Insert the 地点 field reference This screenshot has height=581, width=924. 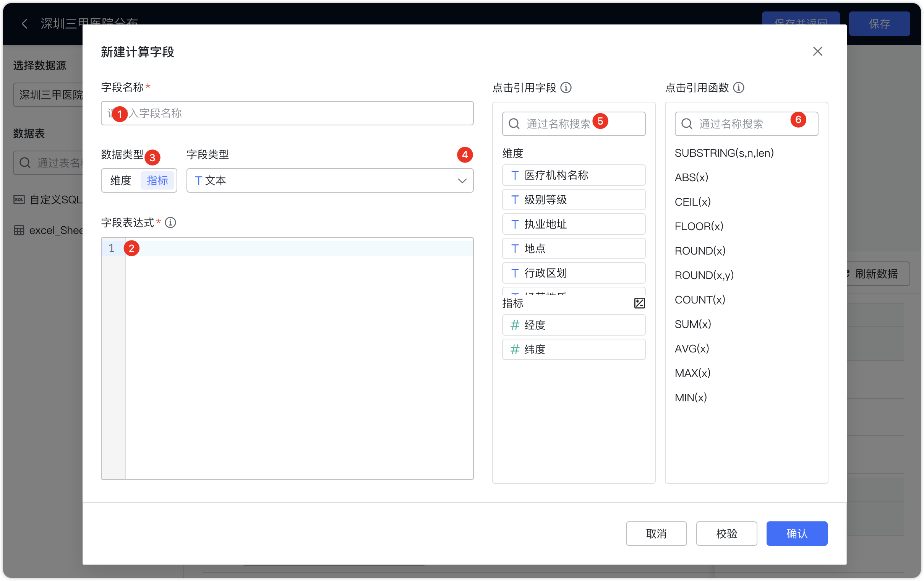pos(574,249)
